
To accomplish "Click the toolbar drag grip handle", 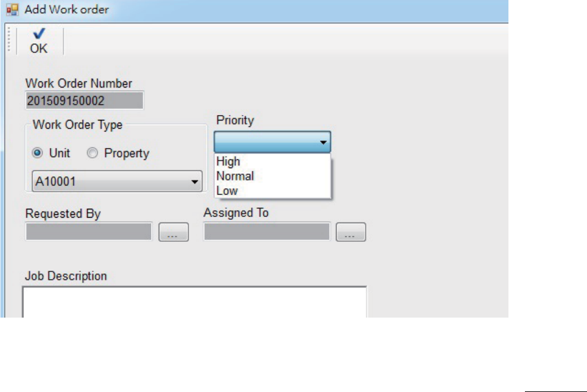I will pyautogui.click(x=10, y=39).
